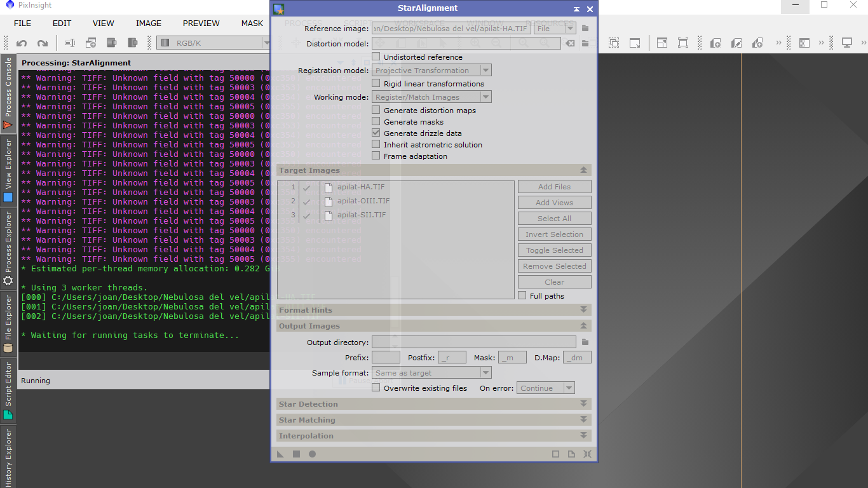Viewport: 868px width, 488px height.
Task: Open the reference image File type dropdown
Action: 555,29
